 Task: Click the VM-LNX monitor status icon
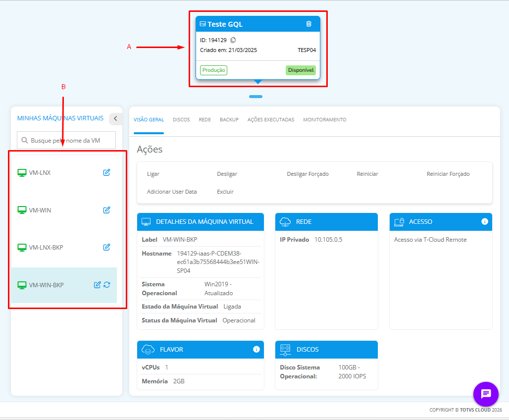22,173
